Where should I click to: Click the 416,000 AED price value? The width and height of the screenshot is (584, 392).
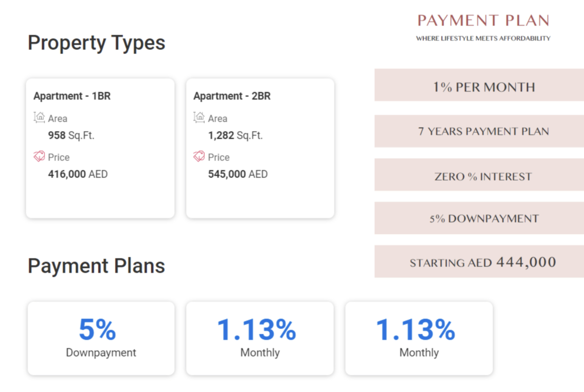[x=78, y=174]
